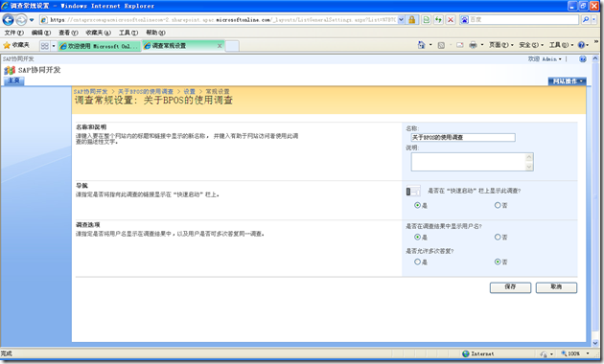
Task: Open the 网站操作 site actions menu
Action: coord(567,81)
